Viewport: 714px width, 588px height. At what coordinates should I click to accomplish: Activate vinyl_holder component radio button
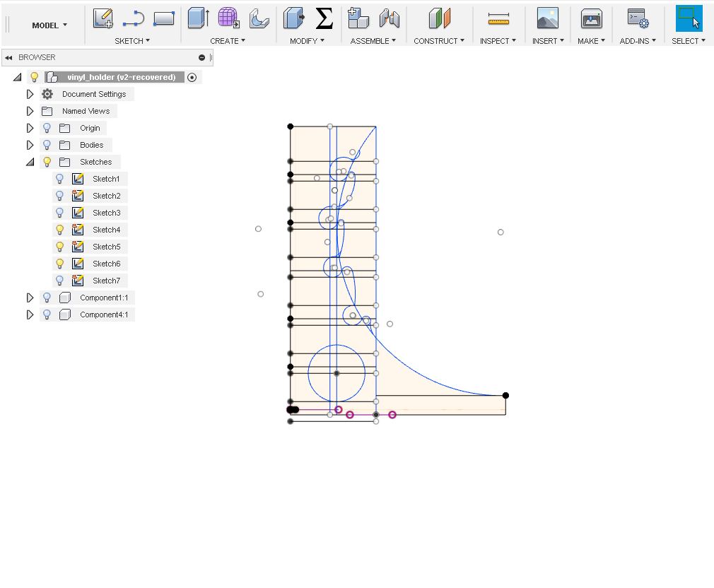192,77
